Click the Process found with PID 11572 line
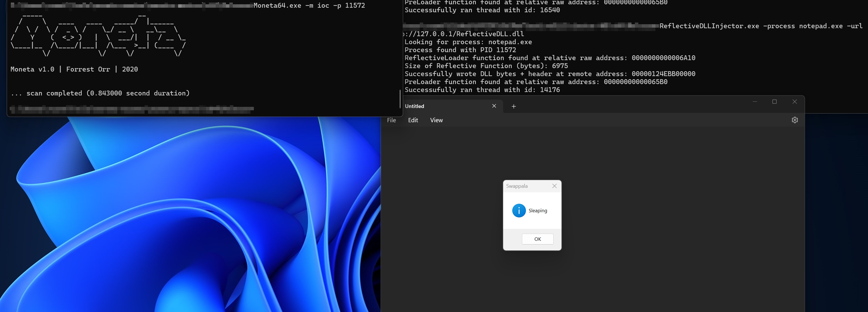The height and width of the screenshot is (312, 868). click(x=460, y=50)
